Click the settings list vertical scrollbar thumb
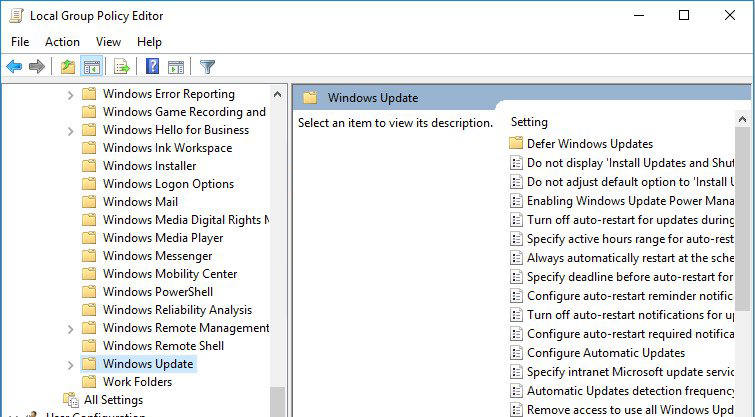The height and width of the screenshot is (417, 755). pyautogui.click(x=742, y=219)
